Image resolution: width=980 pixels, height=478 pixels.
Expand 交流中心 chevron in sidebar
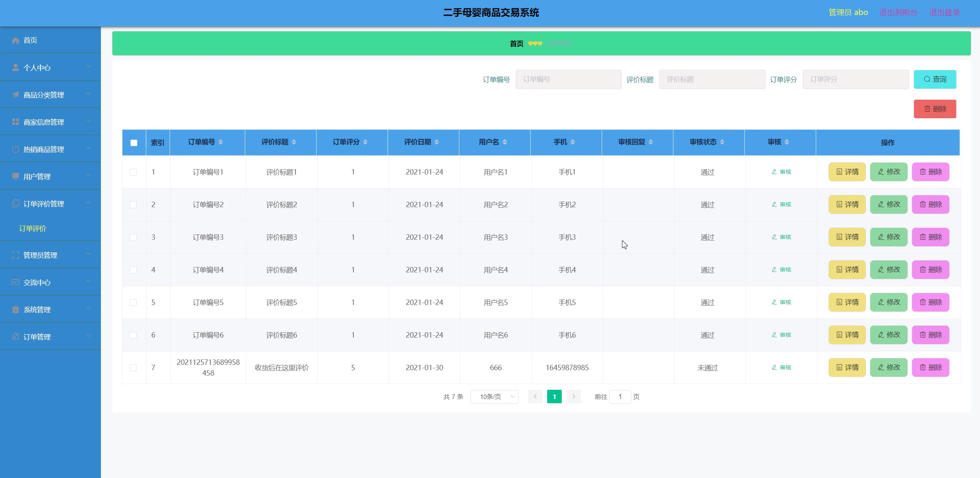(x=89, y=282)
